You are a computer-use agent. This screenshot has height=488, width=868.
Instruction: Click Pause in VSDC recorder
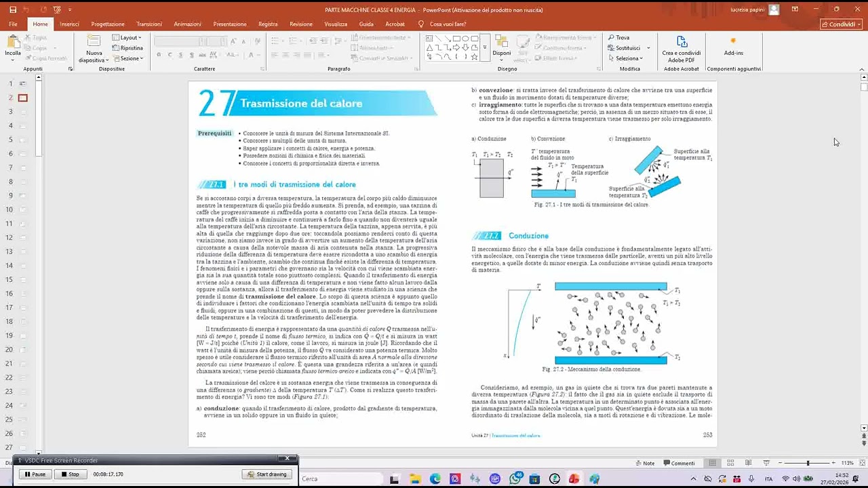pyautogui.click(x=35, y=474)
